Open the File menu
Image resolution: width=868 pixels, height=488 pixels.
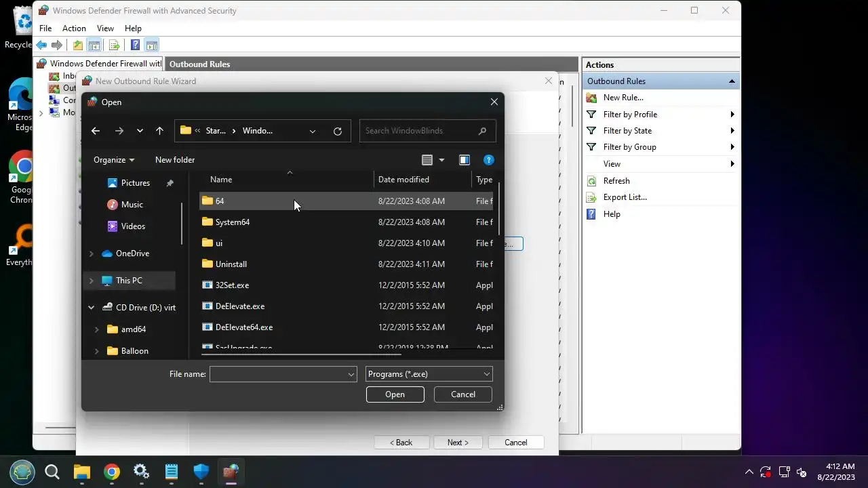45,28
